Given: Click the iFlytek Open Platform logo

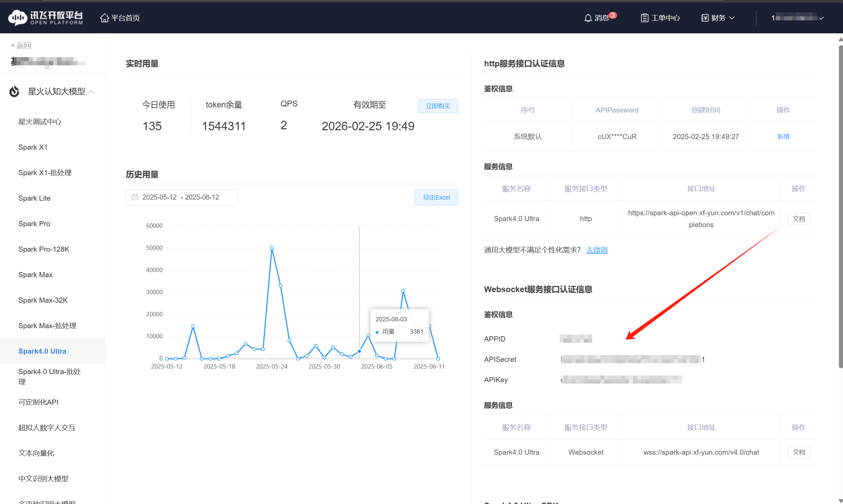Looking at the screenshot, I should click(x=46, y=17).
